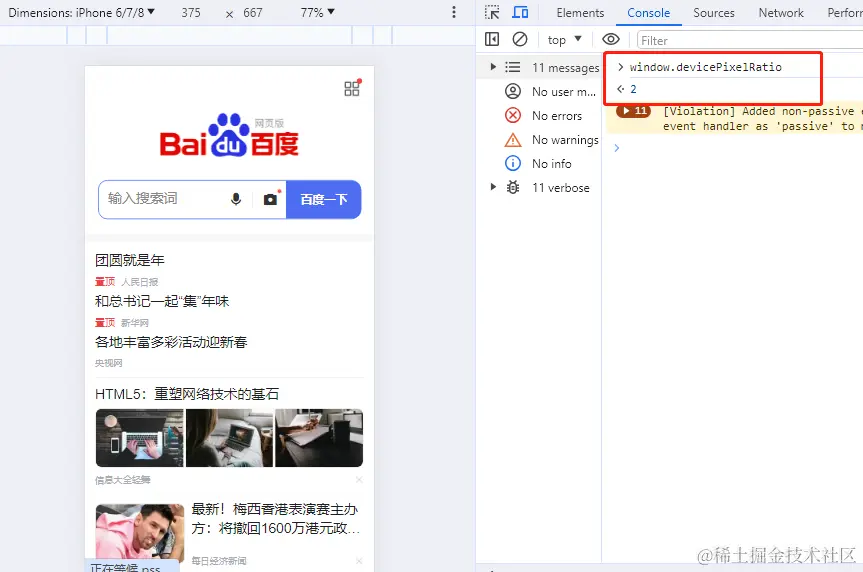Click the 每日经济新闻 source label
This screenshot has height=572, width=863.
(x=219, y=561)
